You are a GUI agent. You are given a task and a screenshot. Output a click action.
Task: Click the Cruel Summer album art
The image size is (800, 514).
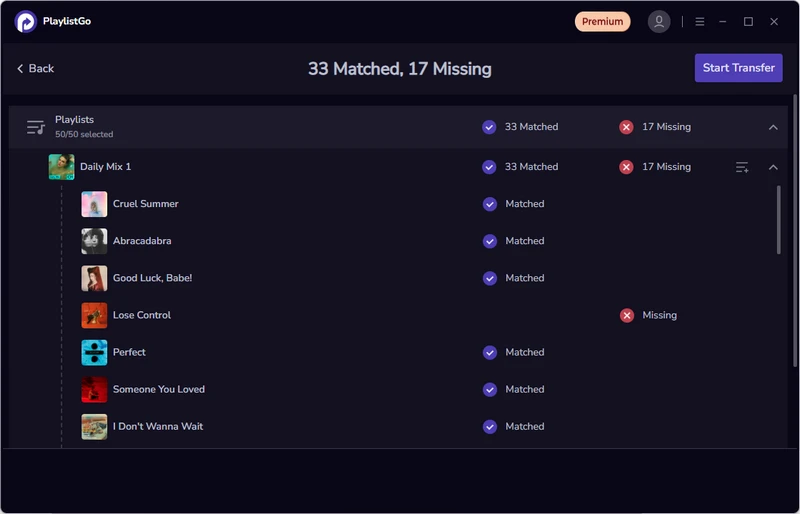[94, 204]
